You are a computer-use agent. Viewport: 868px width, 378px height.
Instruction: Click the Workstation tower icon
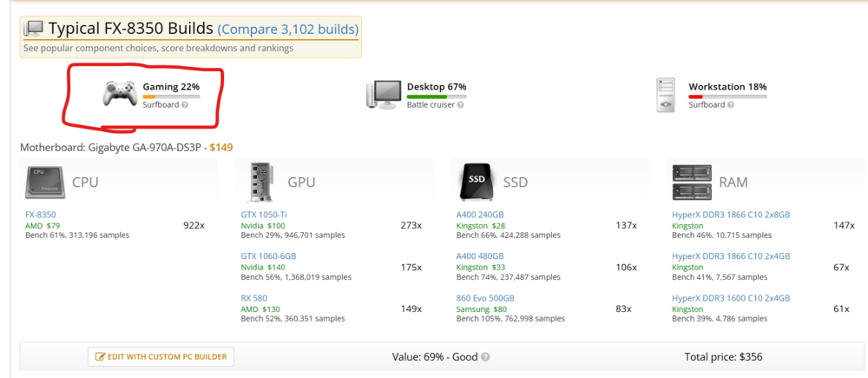click(x=666, y=96)
